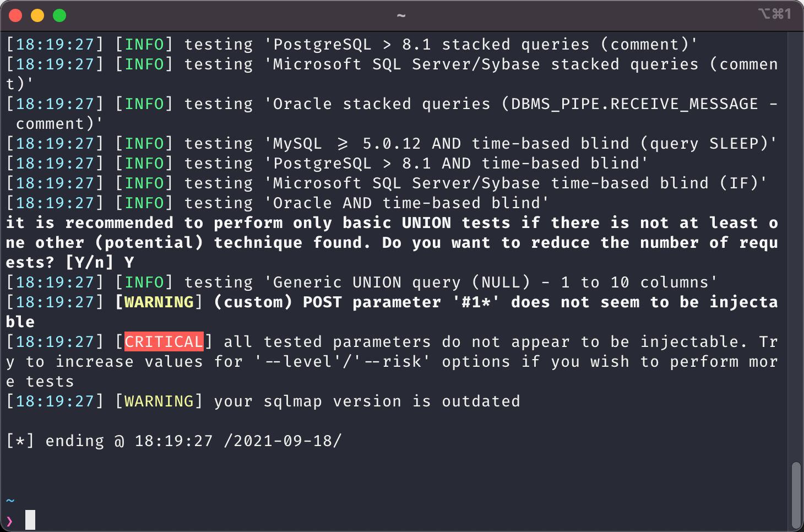Click the vertical scrollbar thumb
Viewport: 804px width, 532px height.
[796, 496]
